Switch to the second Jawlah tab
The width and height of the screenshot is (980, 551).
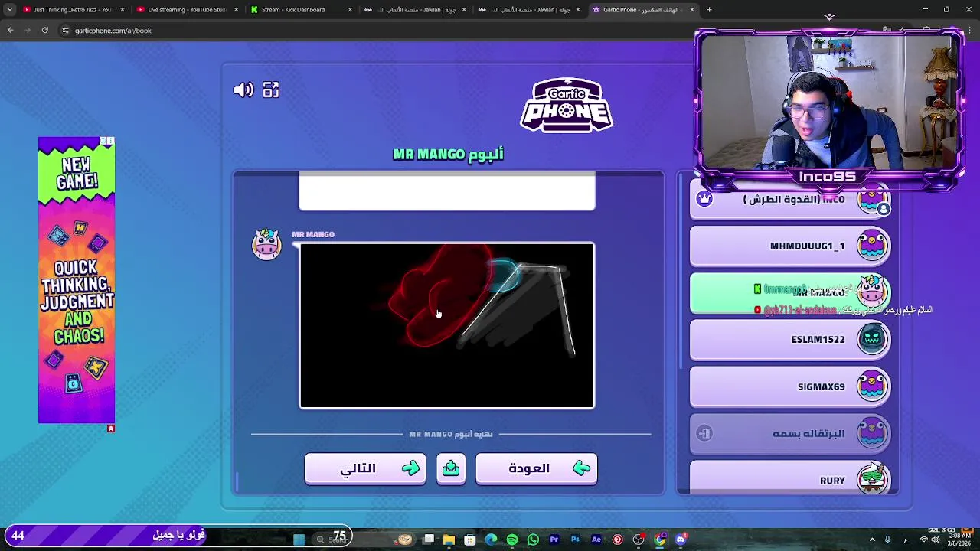(x=528, y=10)
